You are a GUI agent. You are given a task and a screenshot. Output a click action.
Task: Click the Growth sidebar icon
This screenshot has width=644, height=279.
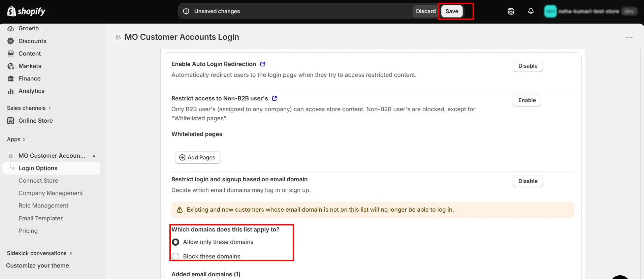(x=11, y=29)
